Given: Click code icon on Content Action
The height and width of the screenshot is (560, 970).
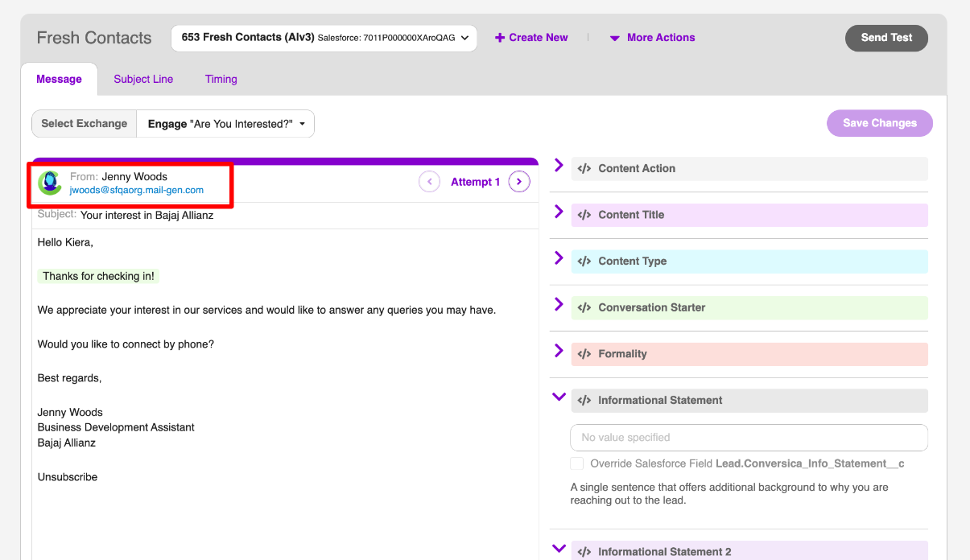Looking at the screenshot, I should pos(584,168).
